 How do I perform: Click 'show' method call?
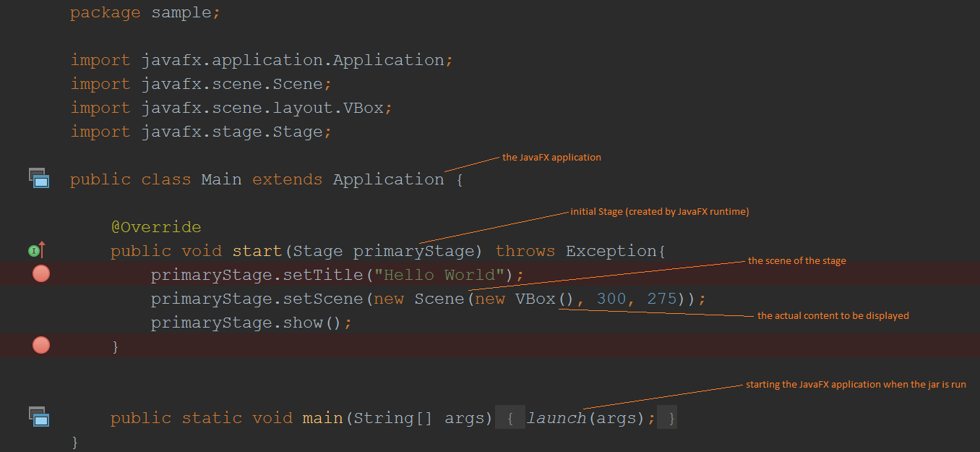[302, 323]
